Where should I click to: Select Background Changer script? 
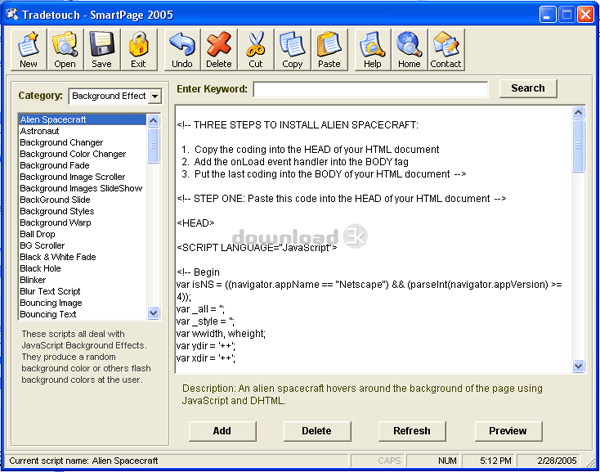pyautogui.click(x=82, y=142)
